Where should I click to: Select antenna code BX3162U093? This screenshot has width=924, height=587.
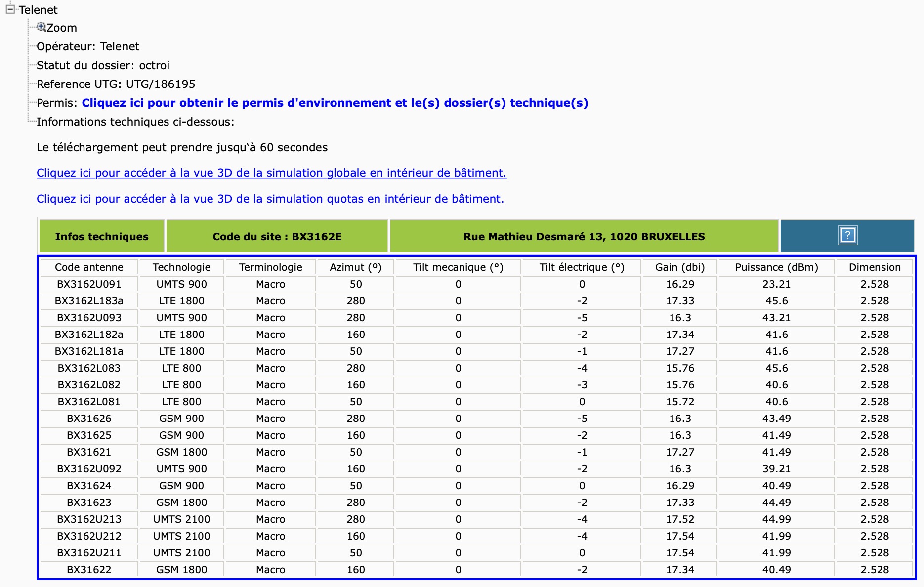(89, 318)
